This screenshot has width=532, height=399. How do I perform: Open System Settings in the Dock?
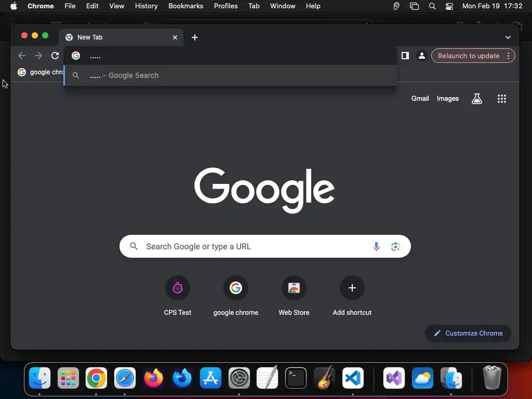[239, 378]
